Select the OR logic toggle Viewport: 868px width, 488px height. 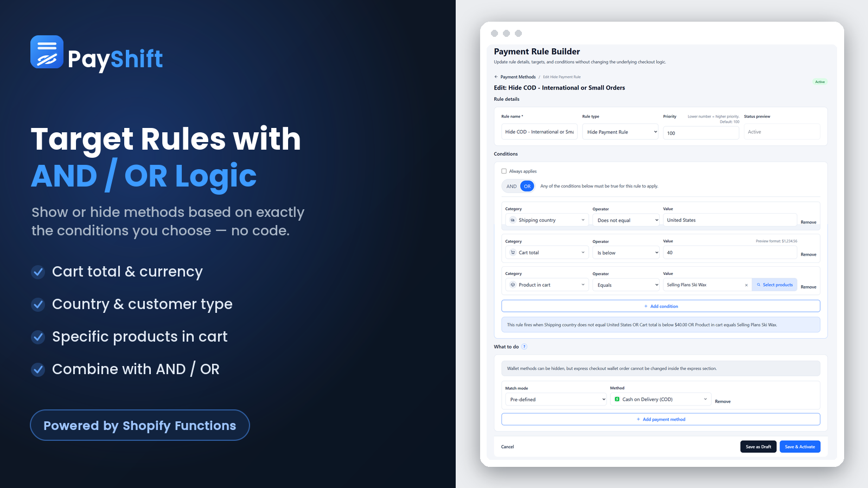pos(527,187)
